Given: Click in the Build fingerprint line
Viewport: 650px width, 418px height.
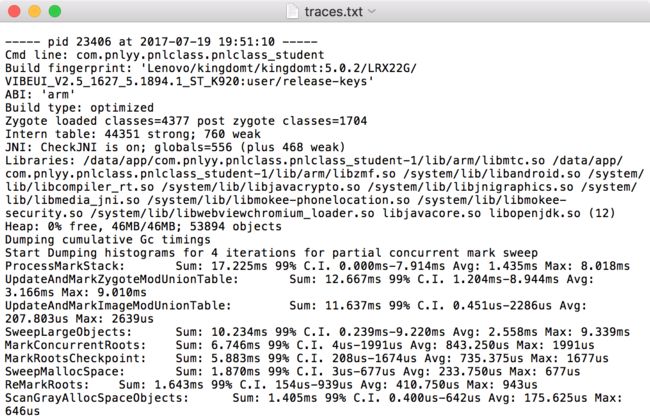Looking at the screenshot, I should [x=211, y=68].
